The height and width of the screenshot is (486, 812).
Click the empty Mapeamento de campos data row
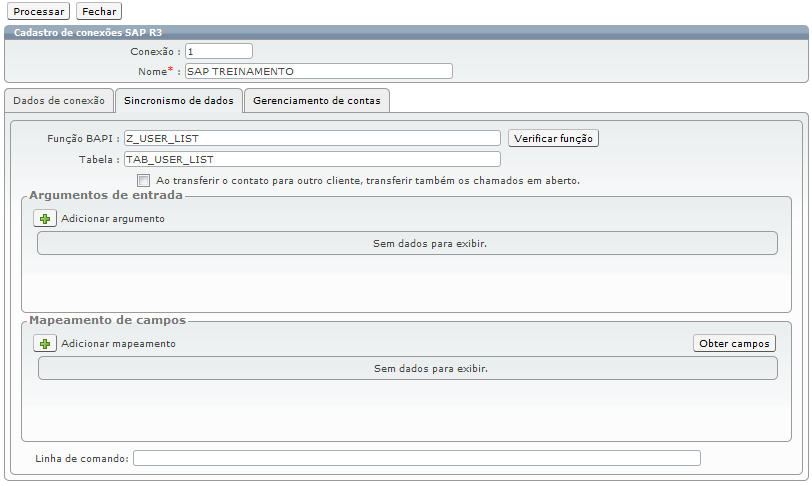coord(408,368)
